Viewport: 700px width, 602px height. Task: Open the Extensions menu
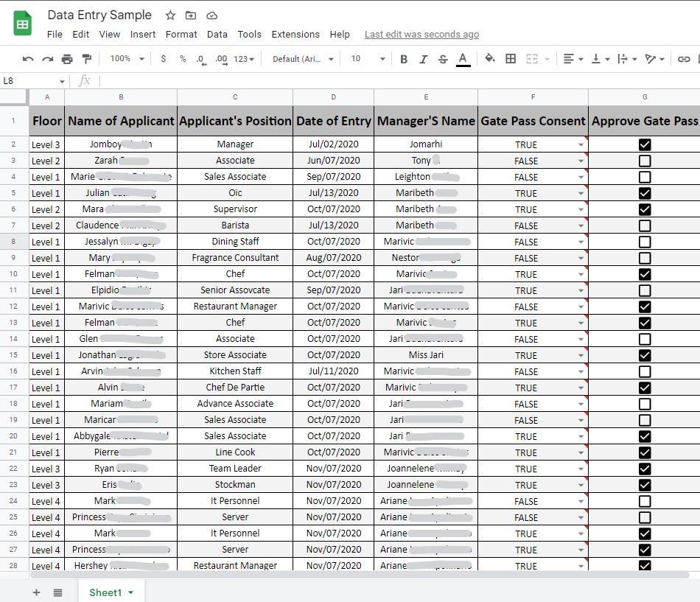295,35
